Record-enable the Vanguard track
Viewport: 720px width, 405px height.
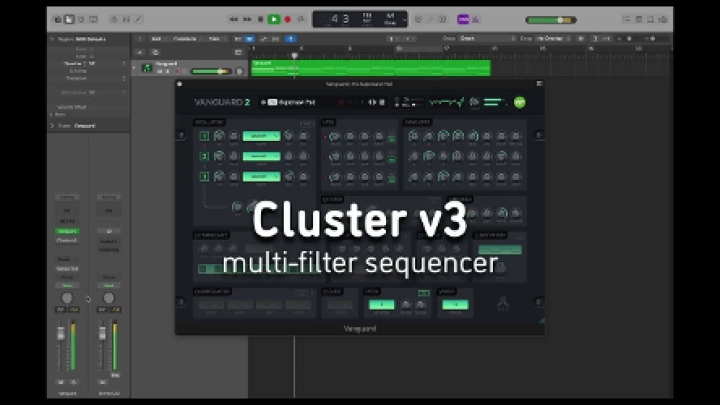point(177,72)
